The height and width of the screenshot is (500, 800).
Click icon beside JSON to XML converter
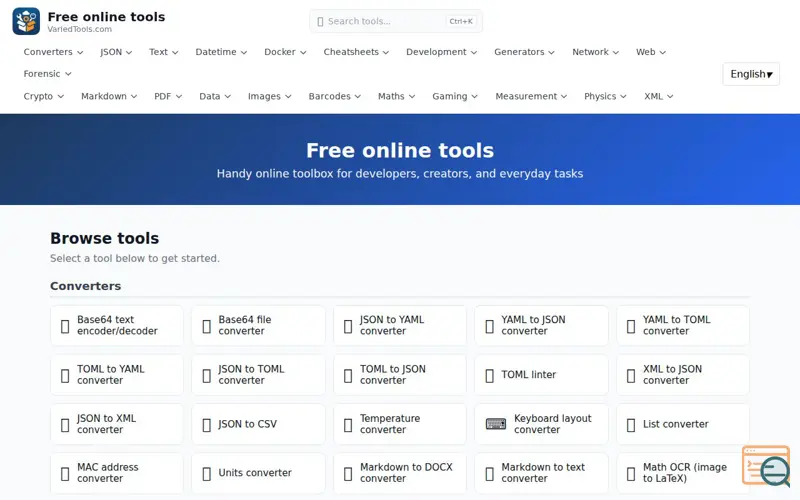[x=65, y=424]
